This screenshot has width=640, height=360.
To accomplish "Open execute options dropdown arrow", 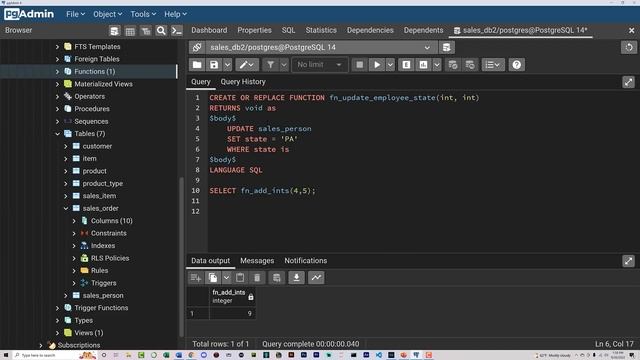I will click(x=390, y=64).
